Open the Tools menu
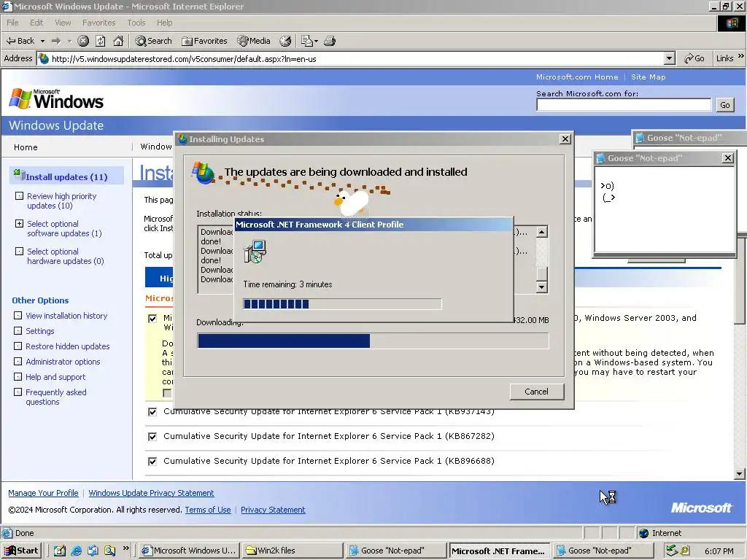This screenshot has height=560, width=747. coord(136,23)
